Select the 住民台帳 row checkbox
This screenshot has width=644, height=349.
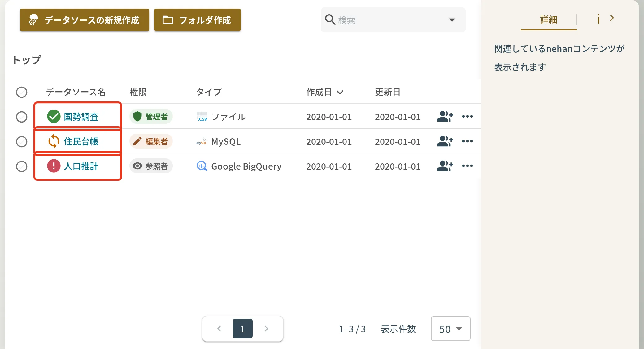22,142
